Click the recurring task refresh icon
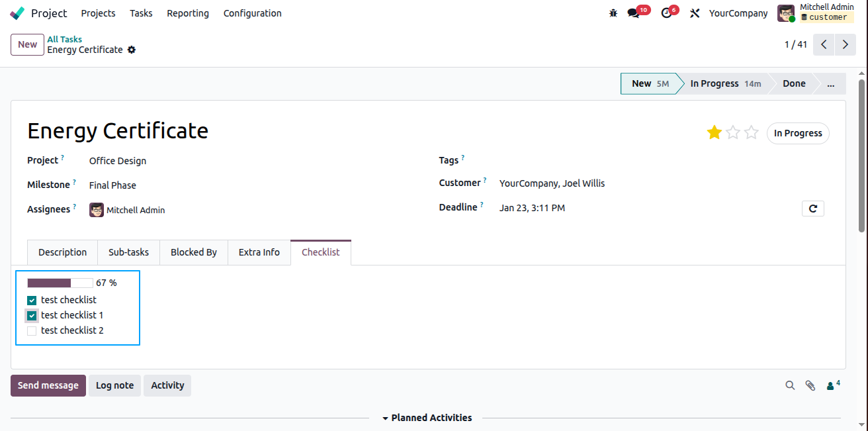868x431 pixels. (x=813, y=209)
